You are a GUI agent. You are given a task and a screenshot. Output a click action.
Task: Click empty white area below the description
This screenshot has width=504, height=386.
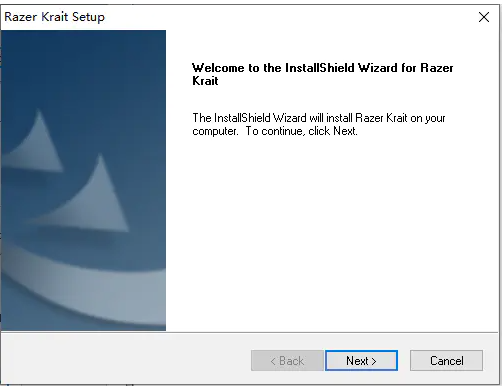click(x=333, y=233)
